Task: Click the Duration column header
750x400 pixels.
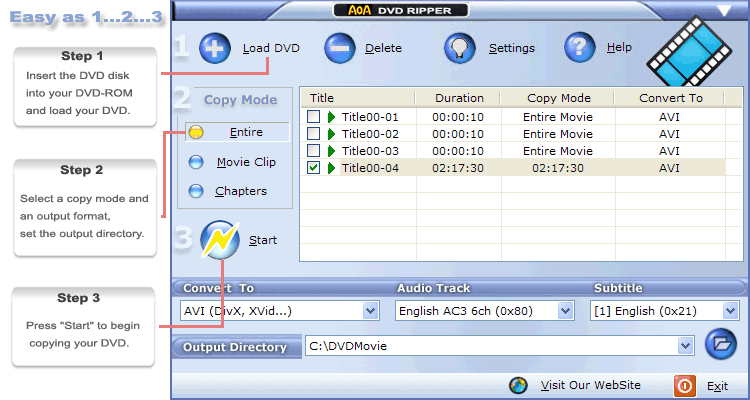Action: tap(459, 98)
